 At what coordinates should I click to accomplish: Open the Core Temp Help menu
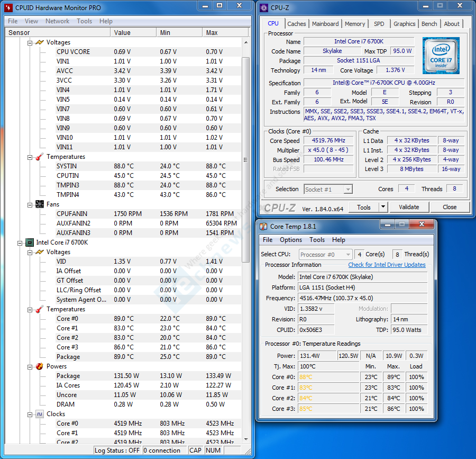[x=338, y=240]
